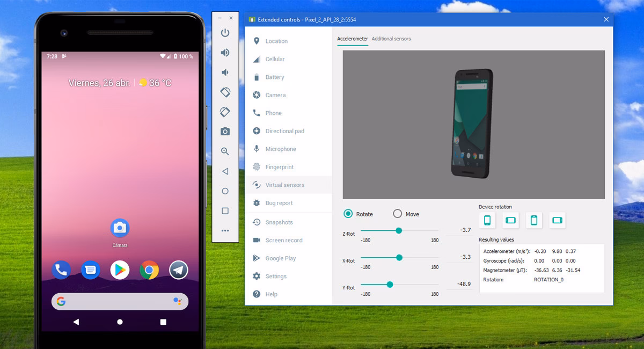The height and width of the screenshot is (349, 644).
Task: Set device rotation to portrait
Action: pyautogui.click(x=487, y=220)
